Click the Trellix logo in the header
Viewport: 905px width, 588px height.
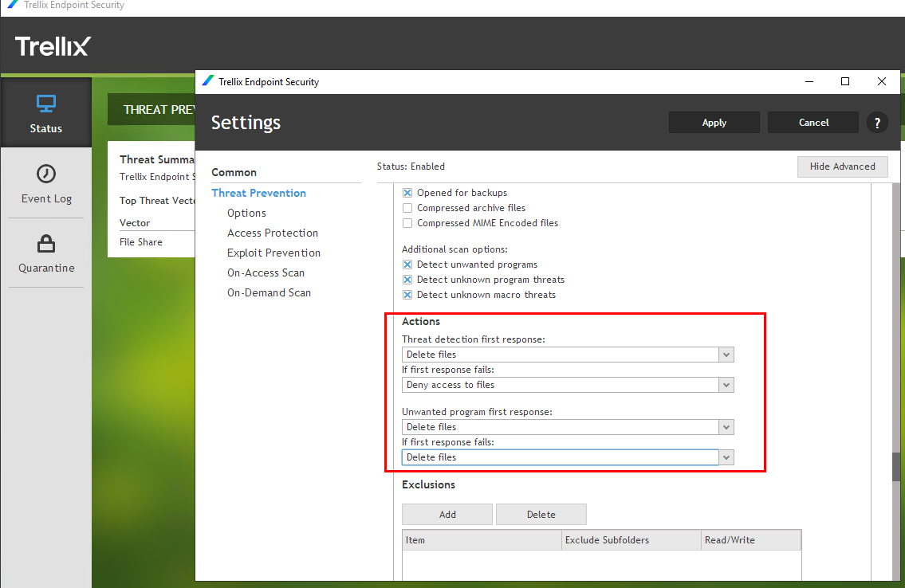53,46
